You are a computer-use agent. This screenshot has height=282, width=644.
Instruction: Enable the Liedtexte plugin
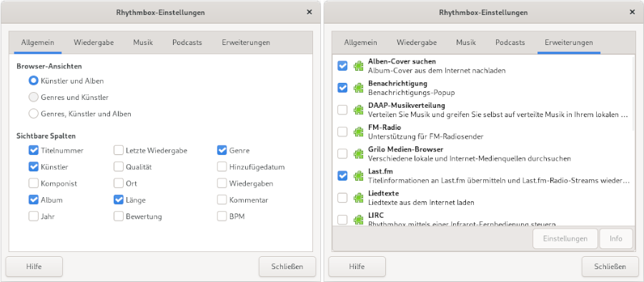click(x=342, y=198)
